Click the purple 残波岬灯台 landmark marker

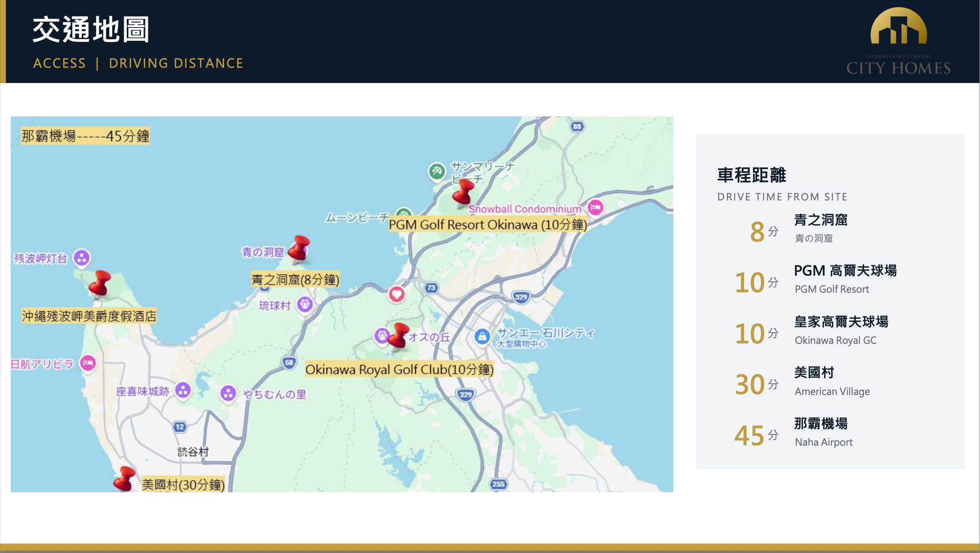point(82,258)
